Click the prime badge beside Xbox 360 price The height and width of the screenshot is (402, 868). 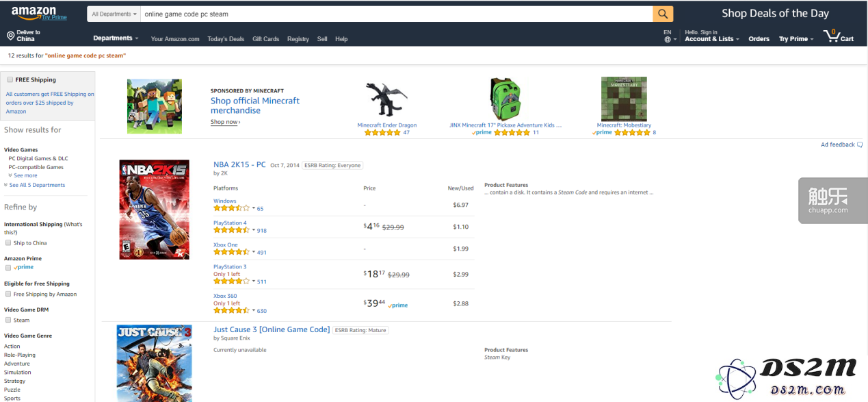398,305
